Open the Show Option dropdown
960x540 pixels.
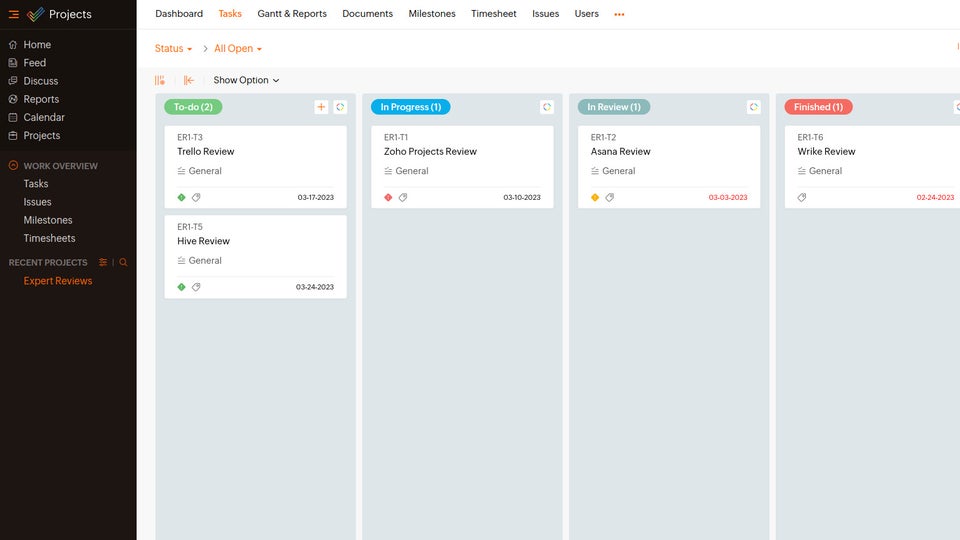pos(246,80)
